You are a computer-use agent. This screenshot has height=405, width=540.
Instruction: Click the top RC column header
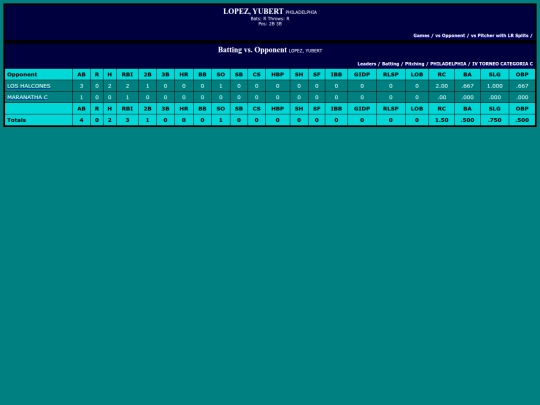click(441, 74)
